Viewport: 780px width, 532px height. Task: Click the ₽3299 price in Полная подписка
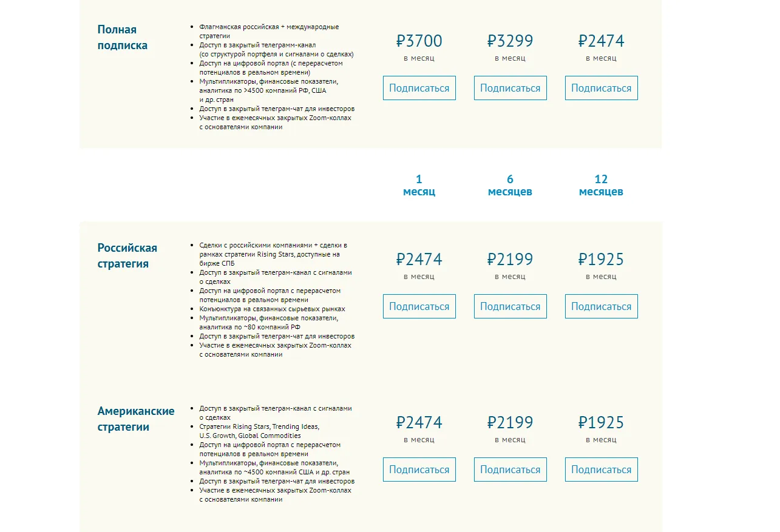[x=510, y=41]
